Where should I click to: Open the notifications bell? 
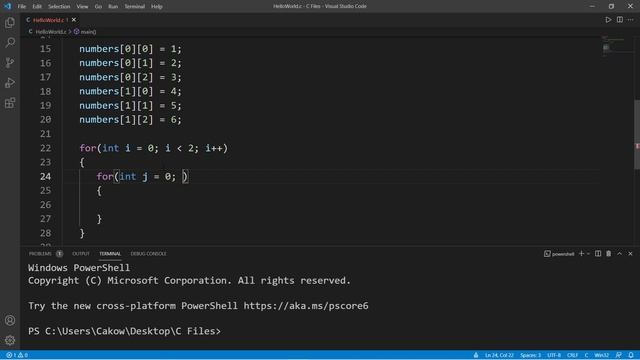631,355
